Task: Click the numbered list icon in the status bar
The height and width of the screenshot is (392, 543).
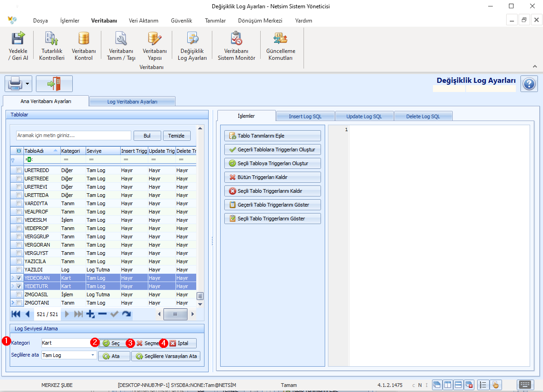Action: pos(483,385)
